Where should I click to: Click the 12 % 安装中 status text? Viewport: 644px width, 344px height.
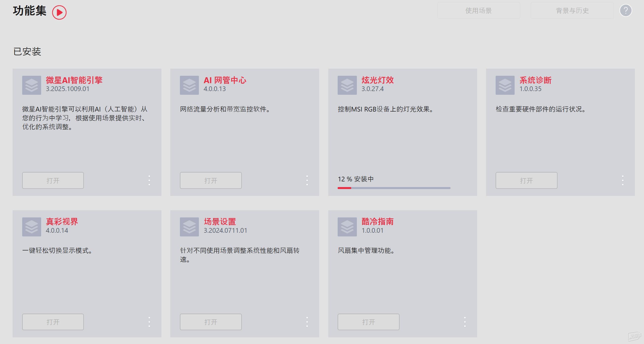coord(355,179)
